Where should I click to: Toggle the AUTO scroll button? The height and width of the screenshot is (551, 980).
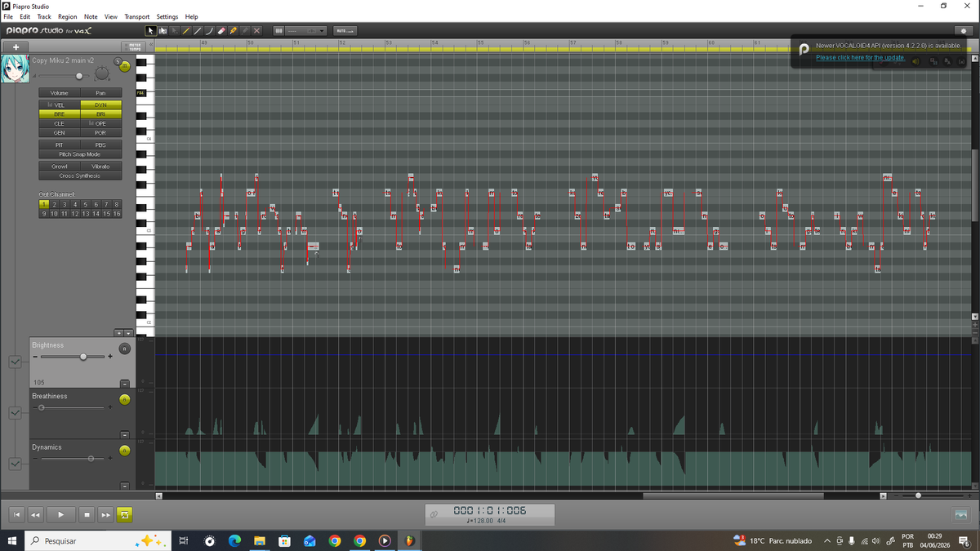pyautogui.click(x=345, y=31)
